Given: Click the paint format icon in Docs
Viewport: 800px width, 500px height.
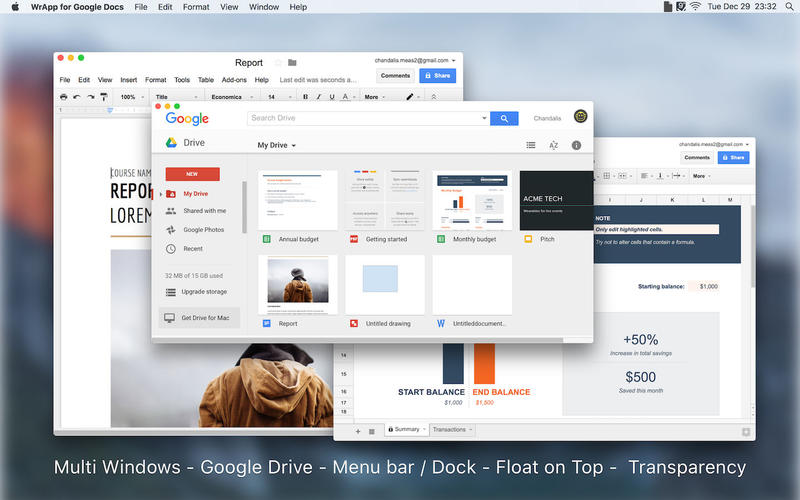Looking at the screenshot, I should 103,97.
